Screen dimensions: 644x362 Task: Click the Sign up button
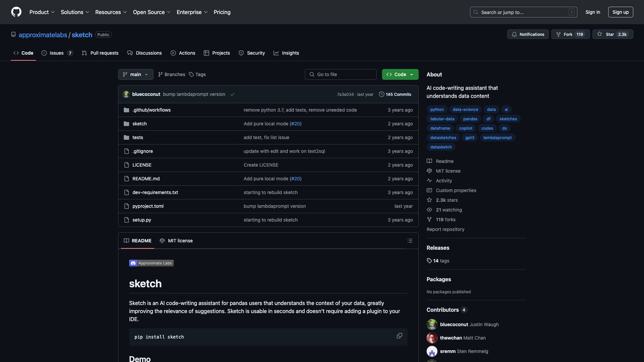click(x=621, y=12)
